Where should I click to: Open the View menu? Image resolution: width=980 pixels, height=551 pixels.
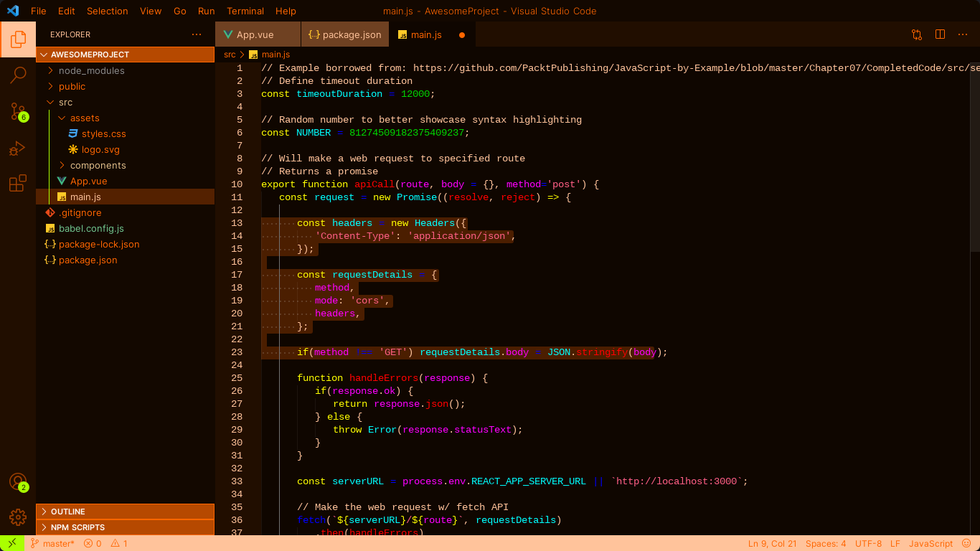pos(151,11)
